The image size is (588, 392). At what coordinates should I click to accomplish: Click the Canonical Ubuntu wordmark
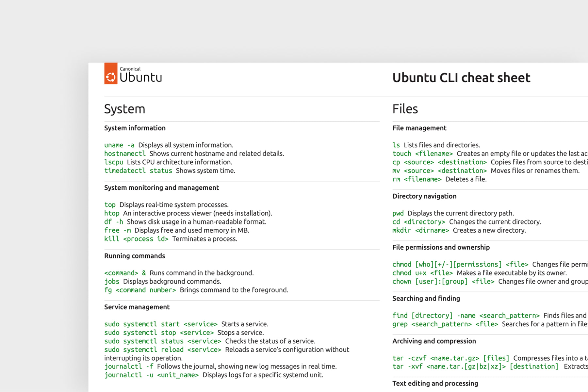coord(140,74)
